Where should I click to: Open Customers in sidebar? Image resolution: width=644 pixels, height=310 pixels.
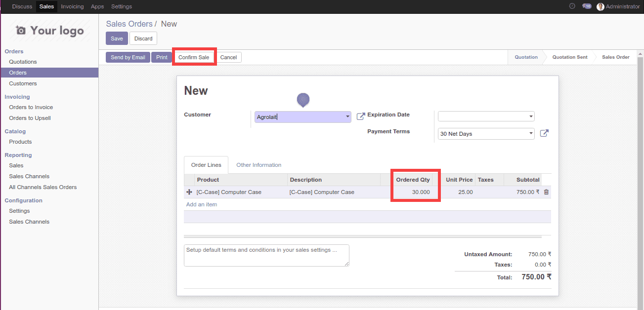coord(23,83)
